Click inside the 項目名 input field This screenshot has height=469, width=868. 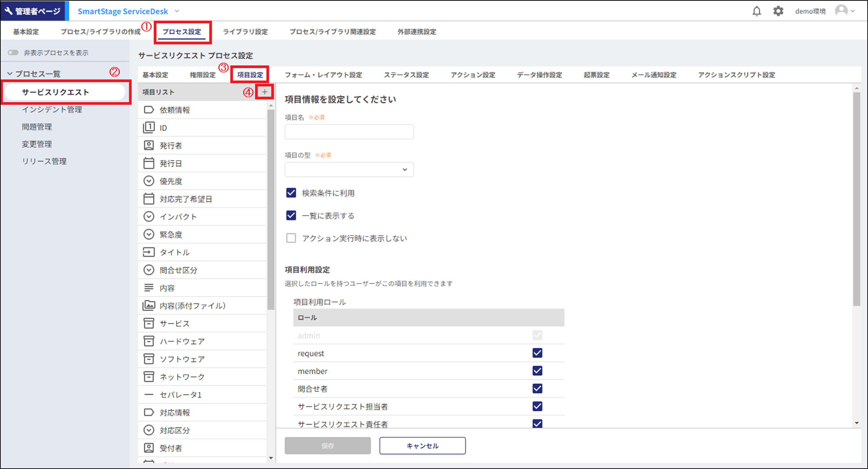pyautogui.click(x=349, y=131)
